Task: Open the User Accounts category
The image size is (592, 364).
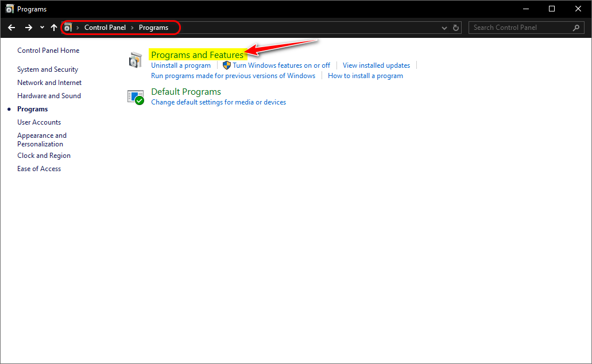Action: tap(39, 122)
